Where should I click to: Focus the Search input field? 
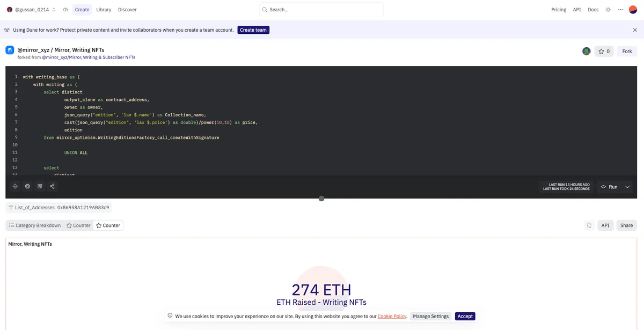click(321, 10)
